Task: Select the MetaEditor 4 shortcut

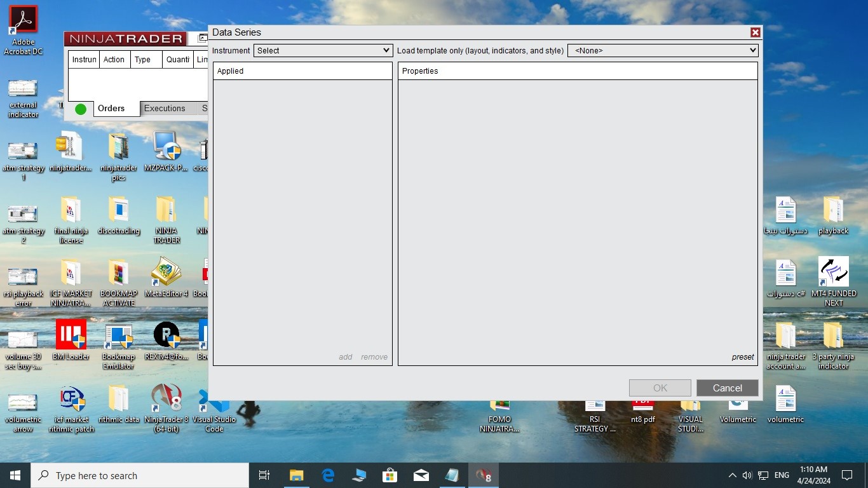Action: 166,278
